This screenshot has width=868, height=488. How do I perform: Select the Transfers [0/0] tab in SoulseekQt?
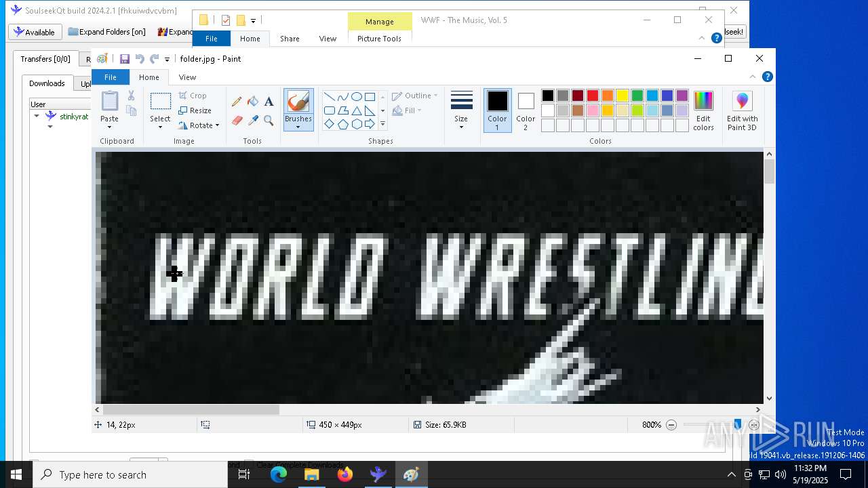click(45, 59)
